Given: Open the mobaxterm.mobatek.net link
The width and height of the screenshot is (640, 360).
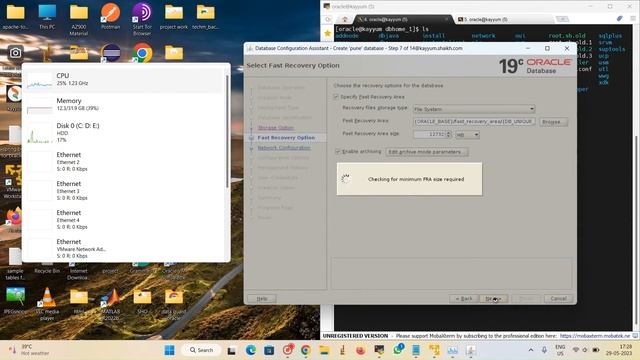Looking at the screenshot, I should [595, 336].
